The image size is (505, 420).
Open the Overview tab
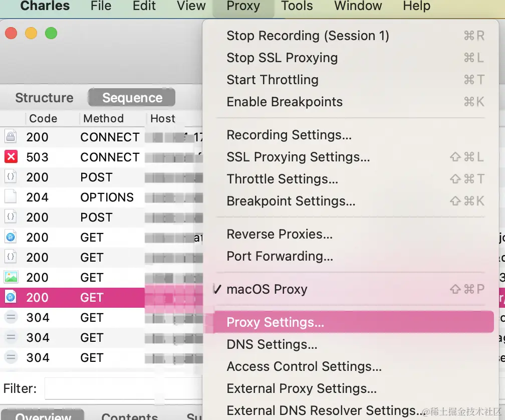click(43, 415)
